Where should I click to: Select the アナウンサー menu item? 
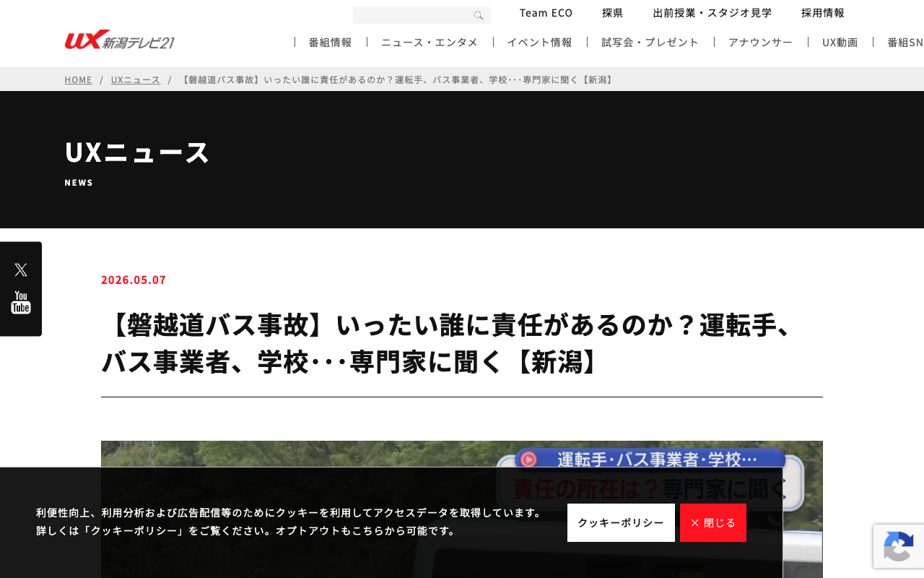760,42
